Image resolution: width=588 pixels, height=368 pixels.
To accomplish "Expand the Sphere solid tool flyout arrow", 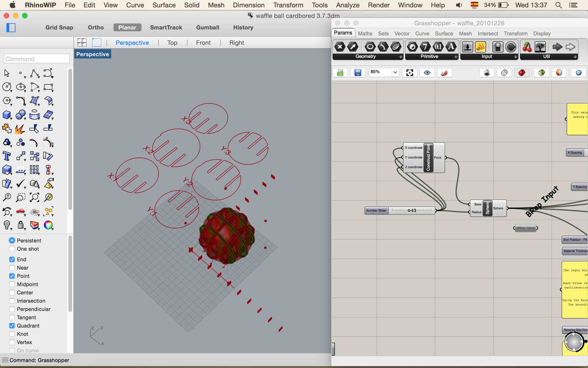I will tap(25, 119).
